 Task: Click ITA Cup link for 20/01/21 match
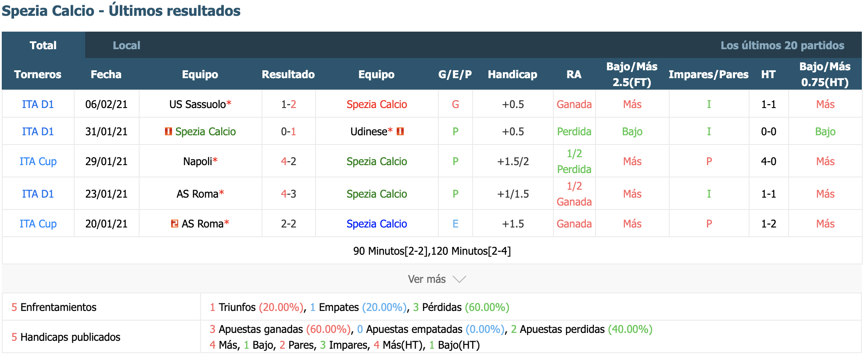38,224
